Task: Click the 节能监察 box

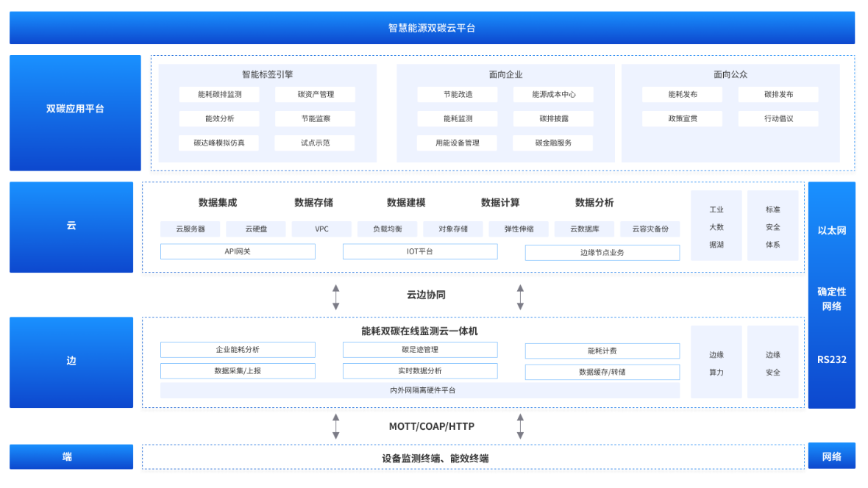Action: (x=316, y=118)
